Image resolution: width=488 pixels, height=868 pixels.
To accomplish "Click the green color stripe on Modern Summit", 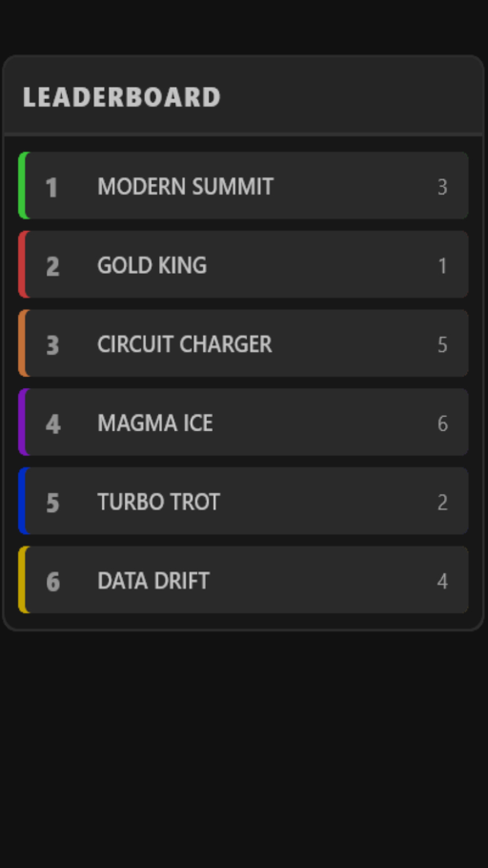I will tap(22, 185).
